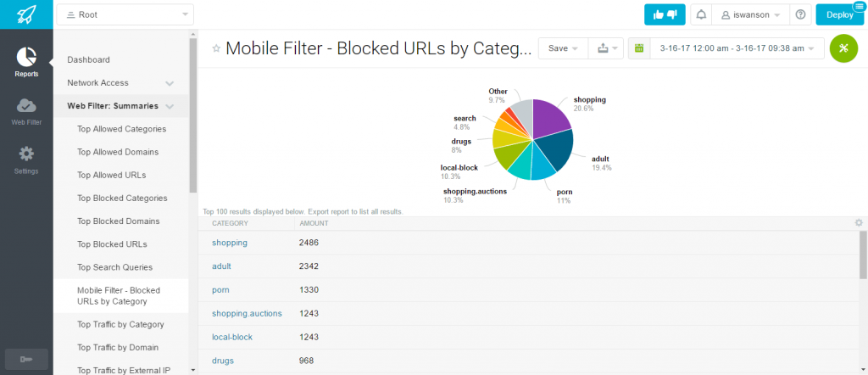Click the green tools wrench button
Screen dimensions: 868x375
click(843, 48)
